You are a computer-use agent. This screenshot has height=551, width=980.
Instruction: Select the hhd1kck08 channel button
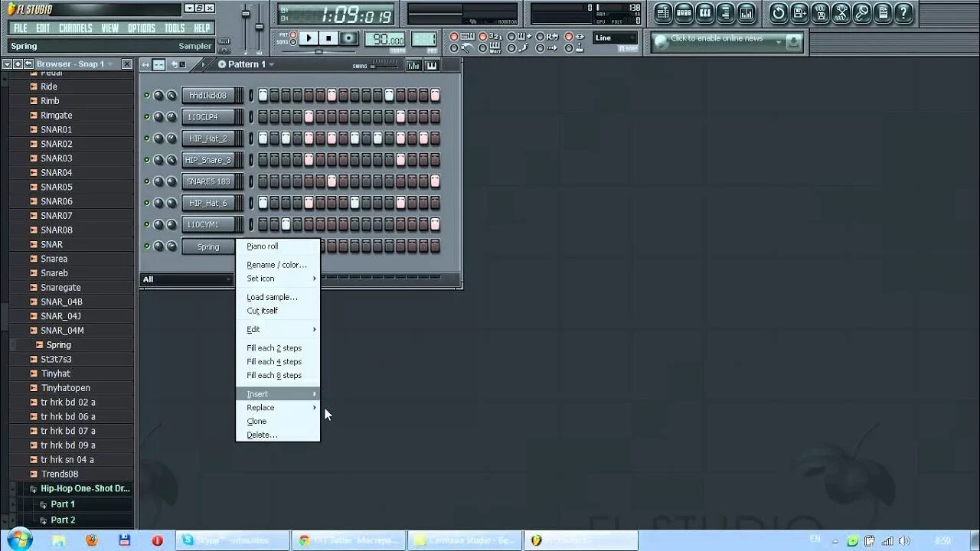(x=207, y=96)
